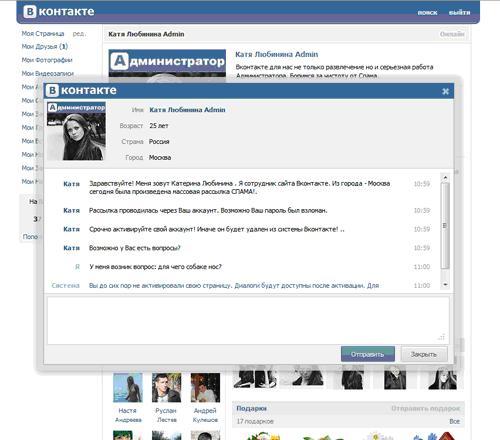Open Моя Страница in sidebar
Image resolution: width=500 pixels, height=440 pixels.
(x=43, y=34)
